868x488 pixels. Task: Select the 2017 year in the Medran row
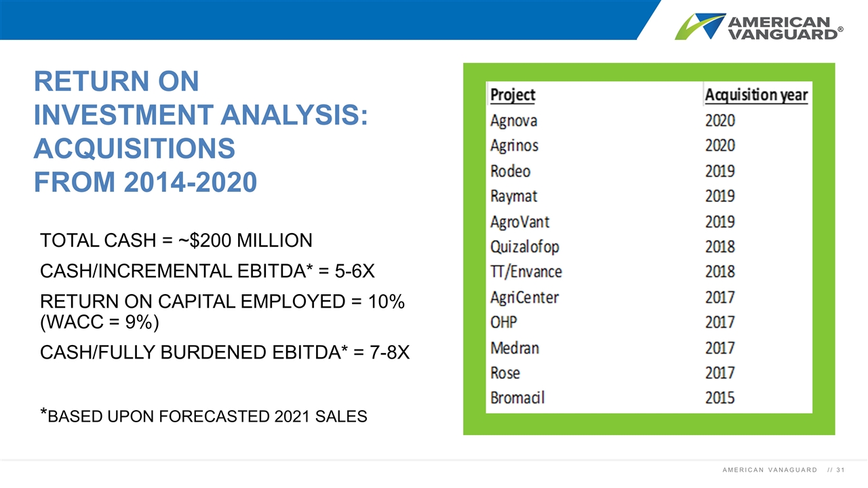(x=719, y=348)
